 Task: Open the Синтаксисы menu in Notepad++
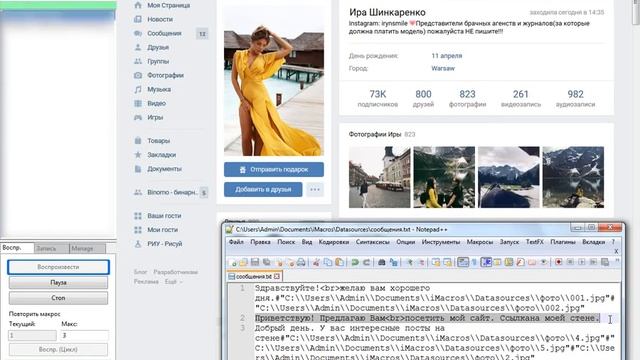pos(373,242)
